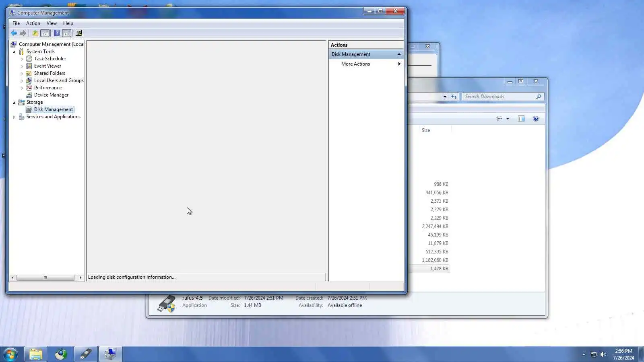Select Event Viewer label in tree
This screenshot has height=362, width=644.
47,66
